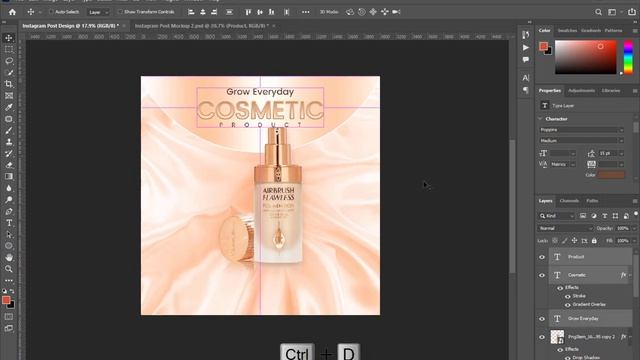The height and width of the screenshot is (360, 640).
Task: Open the Paragraph panel icon in side dock
Action: 526,90
